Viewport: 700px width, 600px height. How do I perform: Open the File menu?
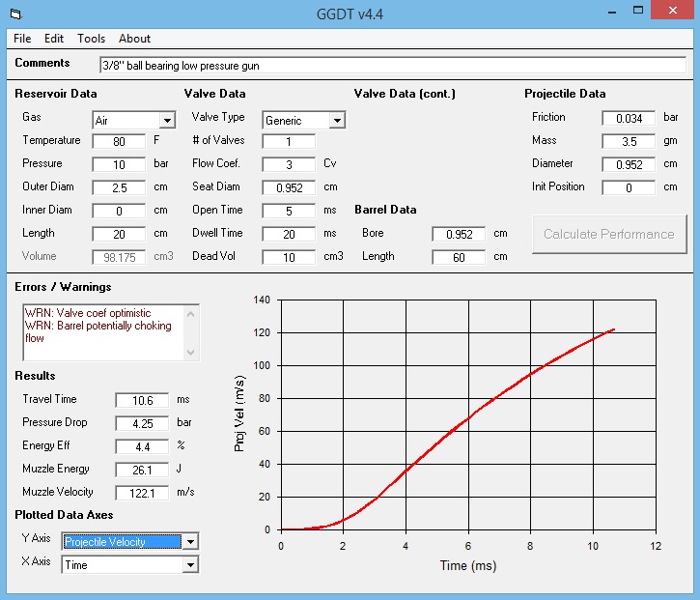pos(22,39)
